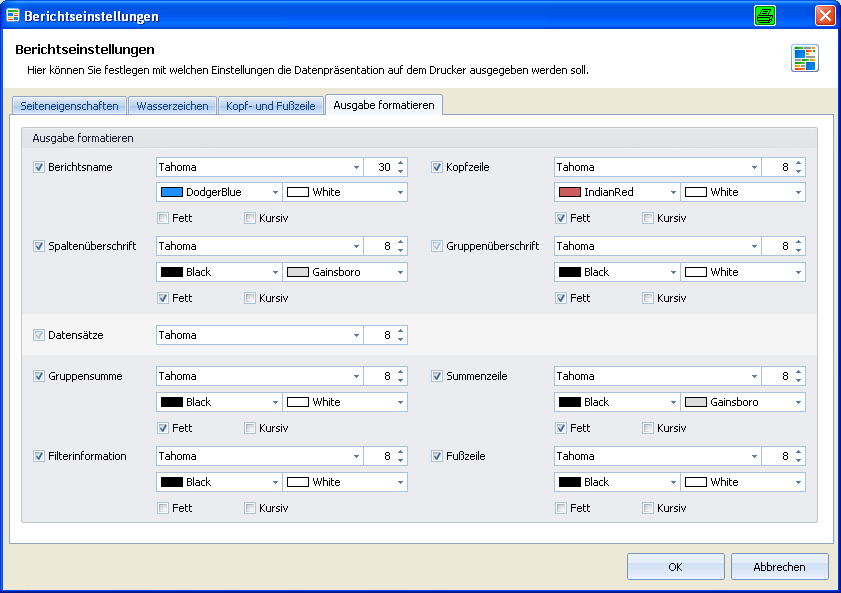This screenshot has width=841, height=593.
Task: Select the Ausgabe formatieren tab
Action: (384, 105)
